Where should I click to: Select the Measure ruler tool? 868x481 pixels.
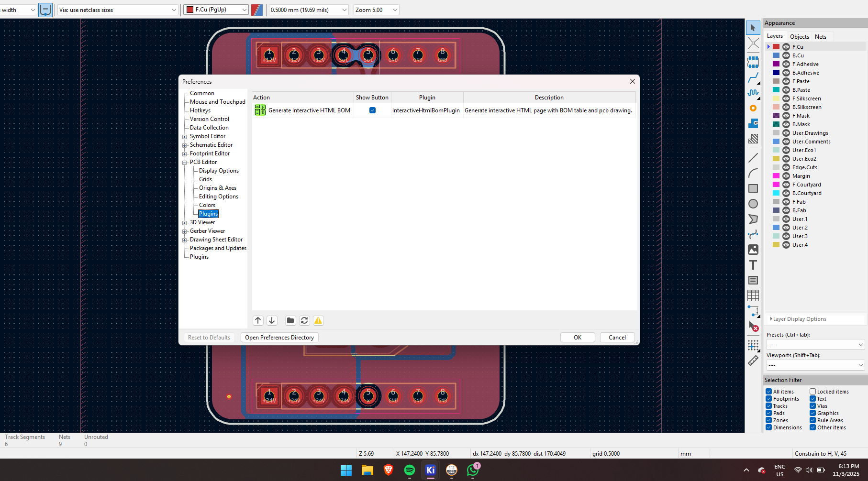[x=753, y=361]
